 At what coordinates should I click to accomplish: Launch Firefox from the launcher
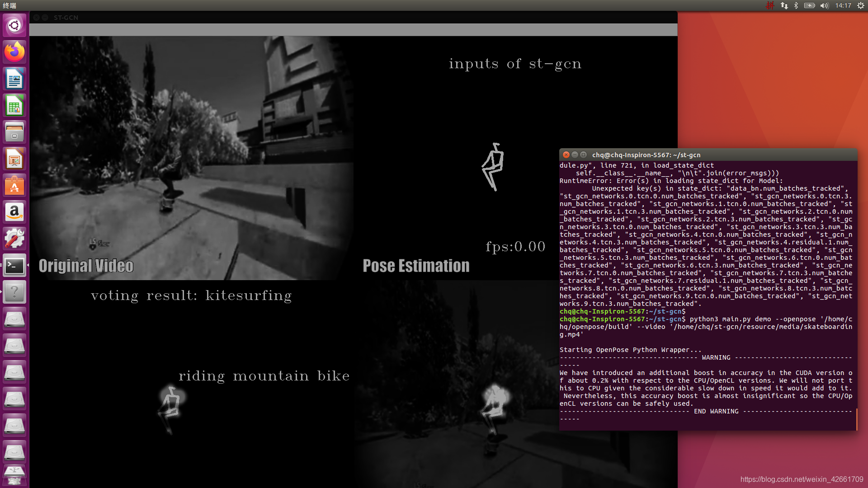click(14, 52)
